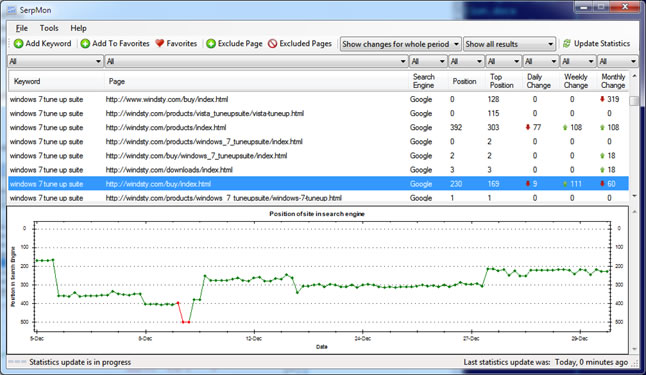Screen dimensions: 646x375
Task: Select the windsty.com/downloads/index.html row
Action: [x=318, y=170]
